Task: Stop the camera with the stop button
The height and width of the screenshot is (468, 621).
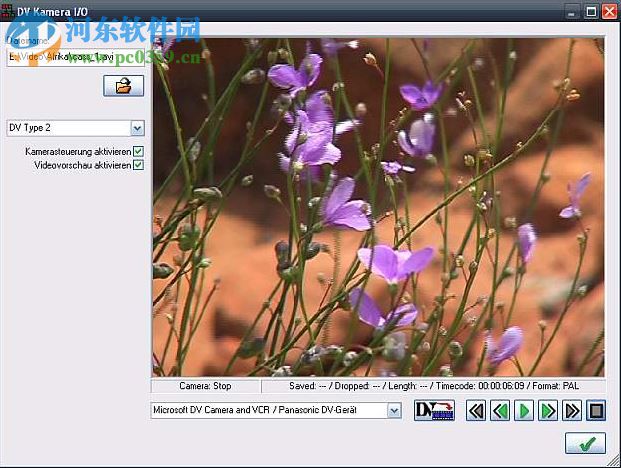Action: (x=596, y=411)
